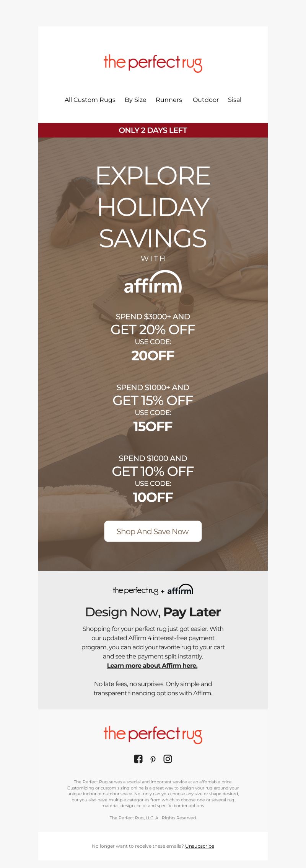Open the Instagram icon in footer
The height and width of the screenshot is (868, 306).
(x=168, y=759)
